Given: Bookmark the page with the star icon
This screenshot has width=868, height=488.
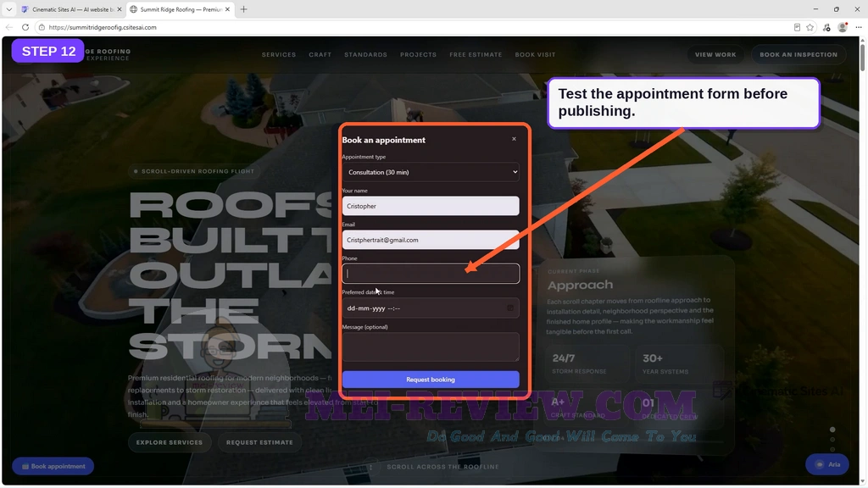Looking at the screenshot, I should click(810, 27).
